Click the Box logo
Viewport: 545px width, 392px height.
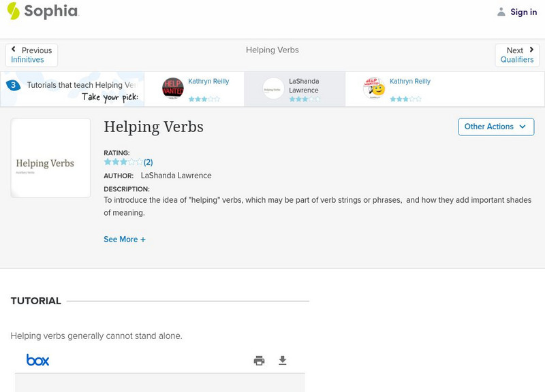[38, 360]
